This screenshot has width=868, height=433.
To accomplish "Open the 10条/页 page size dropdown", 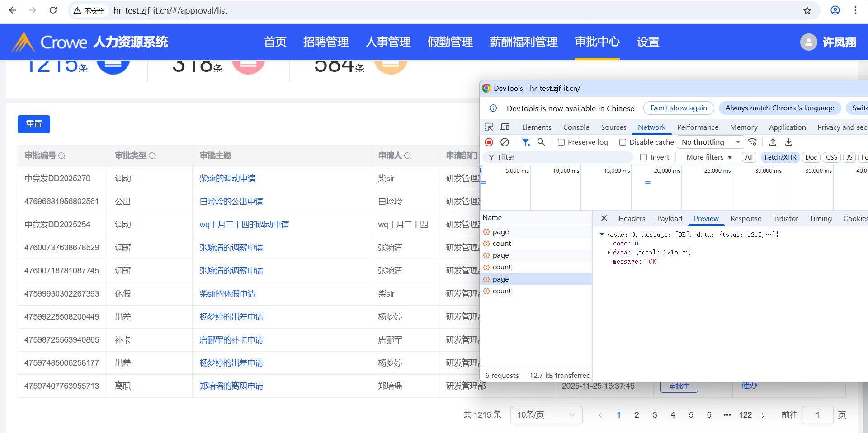I will pos(546,415).
